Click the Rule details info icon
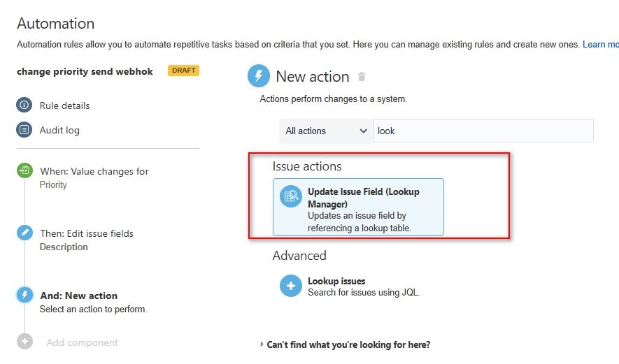619x364 pixels. 24,105
